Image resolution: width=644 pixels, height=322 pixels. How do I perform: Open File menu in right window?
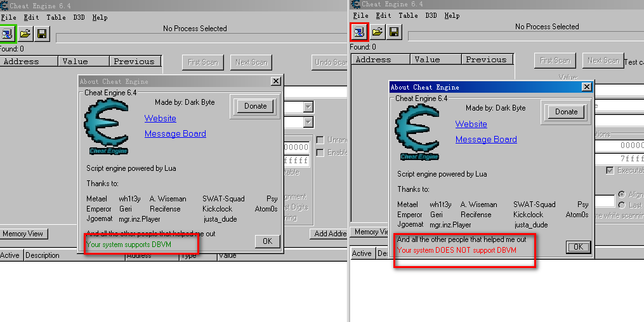360,15
